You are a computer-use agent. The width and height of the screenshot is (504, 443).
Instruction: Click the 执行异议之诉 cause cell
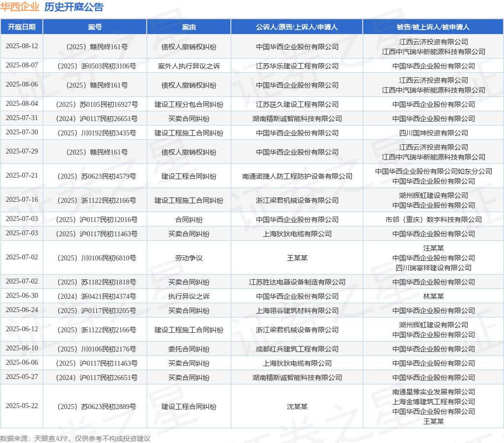(x=189, y=296)
